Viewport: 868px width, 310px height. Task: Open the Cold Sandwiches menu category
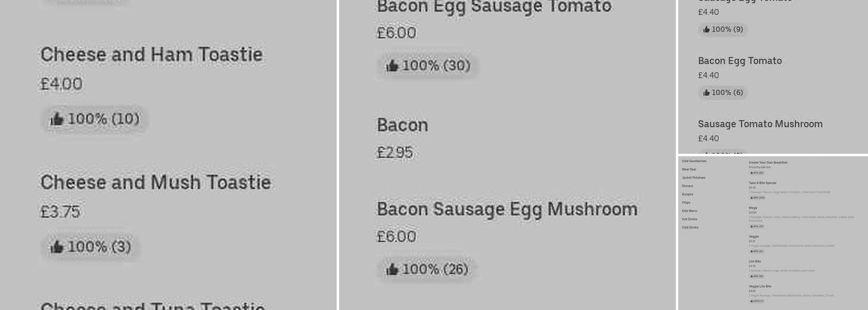694,161
